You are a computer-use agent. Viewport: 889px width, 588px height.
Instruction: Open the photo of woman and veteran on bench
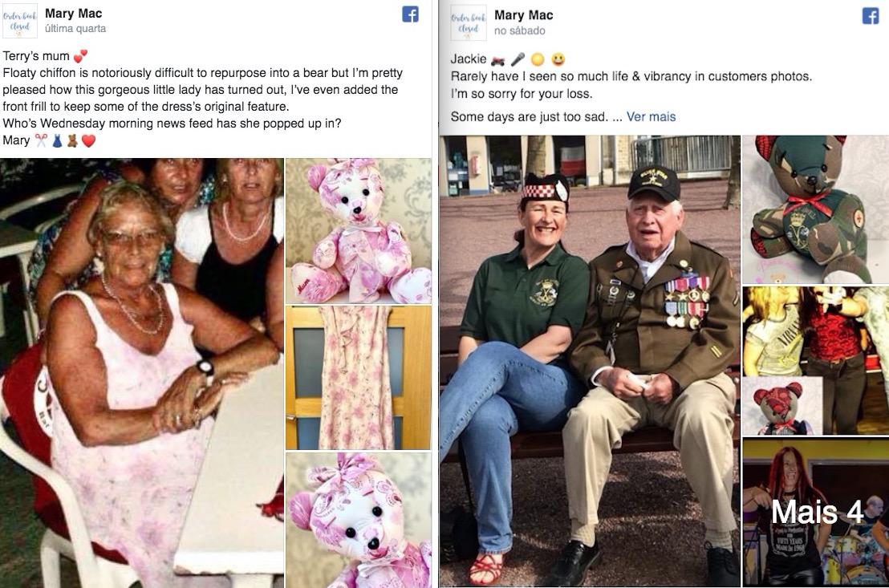(590, 361)
